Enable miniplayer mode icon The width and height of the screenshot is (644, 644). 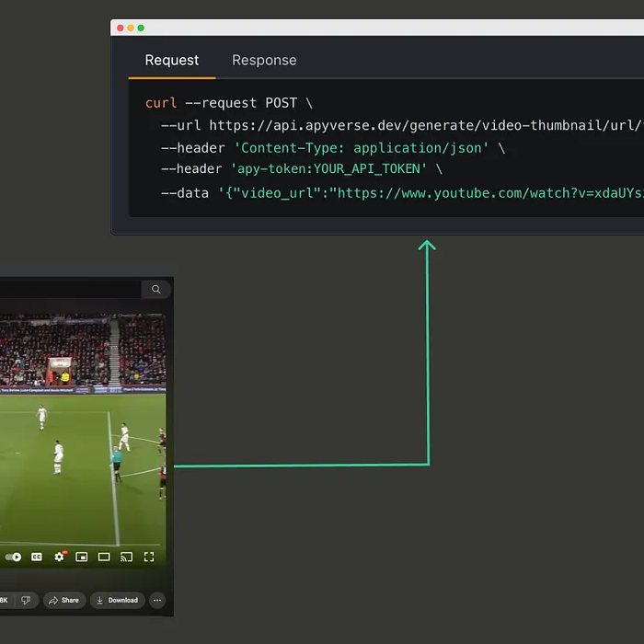(82, 557)
